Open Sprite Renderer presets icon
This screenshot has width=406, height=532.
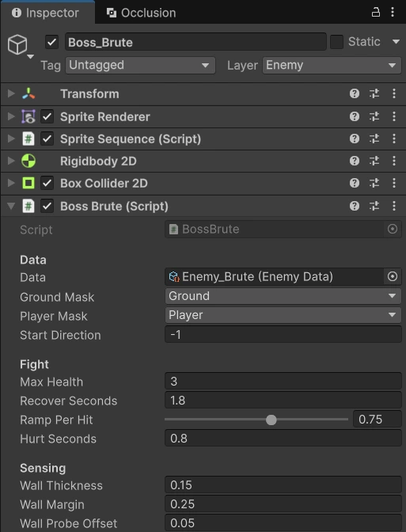tap(374, 116)
